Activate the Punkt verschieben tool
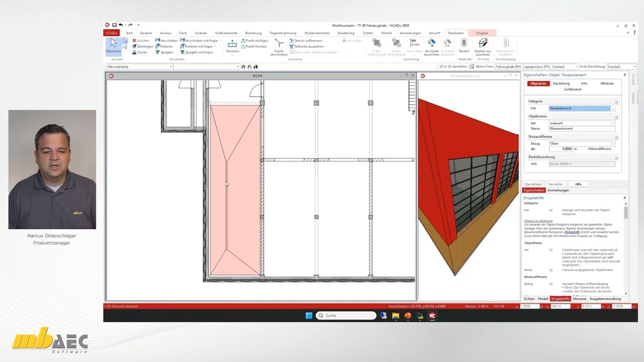 click(279, 47)
